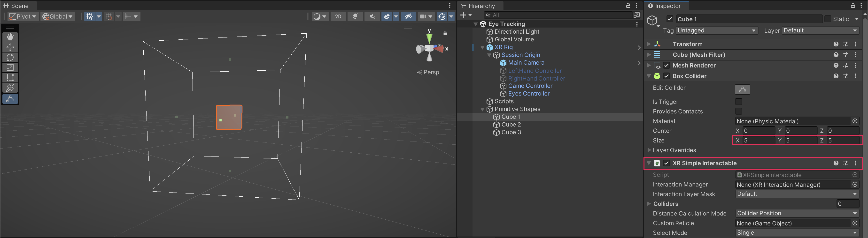Enable the Is Trigger checkbox
The image size is (868, 238).
(738, 102)
